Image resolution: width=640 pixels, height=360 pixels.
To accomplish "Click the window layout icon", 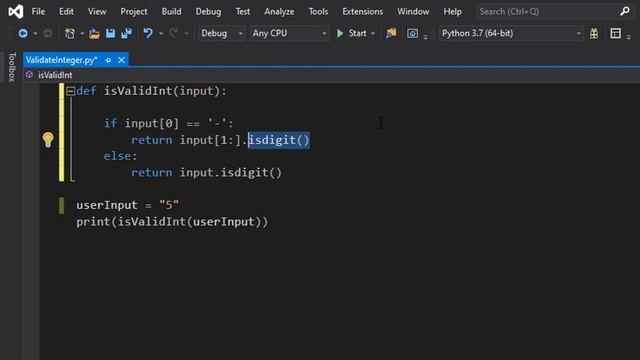I will (x=616, y=33).
